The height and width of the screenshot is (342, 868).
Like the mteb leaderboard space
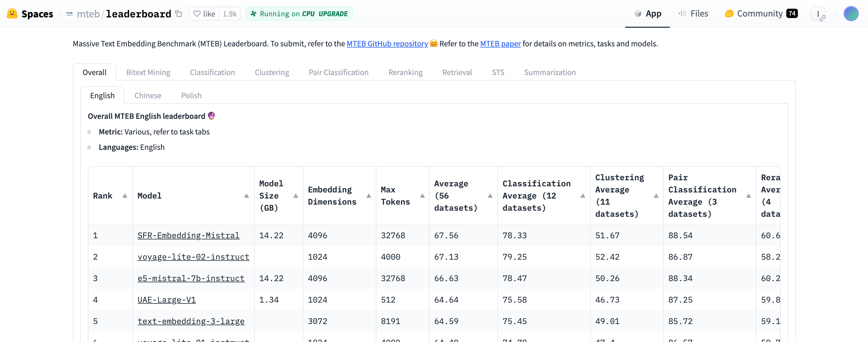pyautogui.click(x=203, y=14)
